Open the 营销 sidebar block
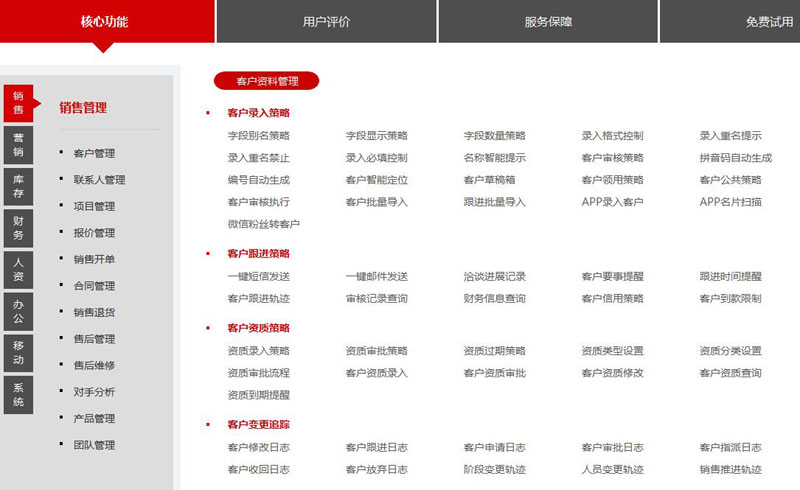 pos(18,145)
